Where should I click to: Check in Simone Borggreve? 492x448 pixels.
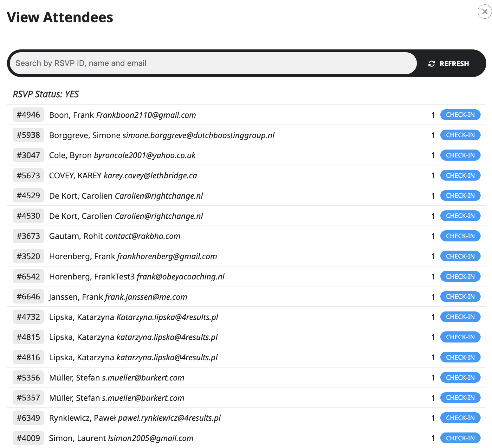(x=460, y=135)
